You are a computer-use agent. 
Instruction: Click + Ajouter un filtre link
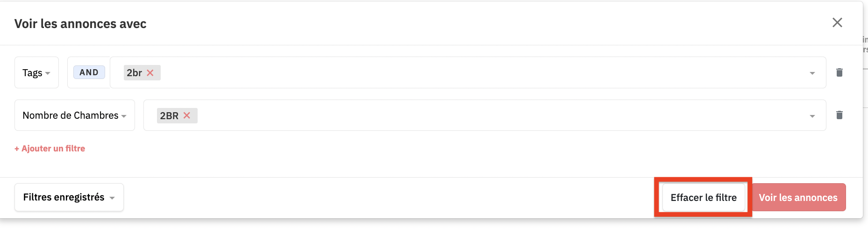50,149
